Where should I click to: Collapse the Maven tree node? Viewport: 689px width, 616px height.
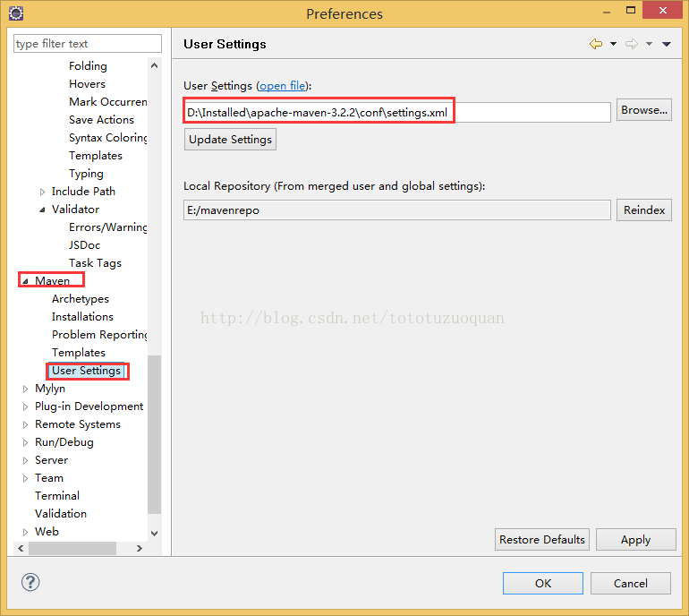(x=25, y=281)
